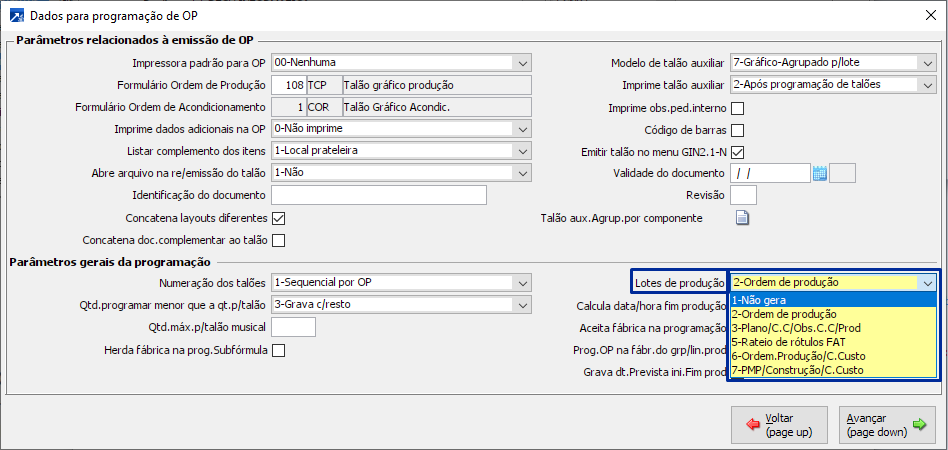Uncheck Emitir talão no menu GIN2.1-N

[738, 152]
